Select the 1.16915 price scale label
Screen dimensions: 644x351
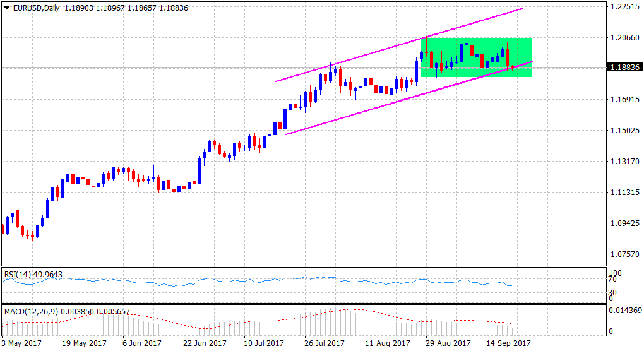click(x=624, y=99)
